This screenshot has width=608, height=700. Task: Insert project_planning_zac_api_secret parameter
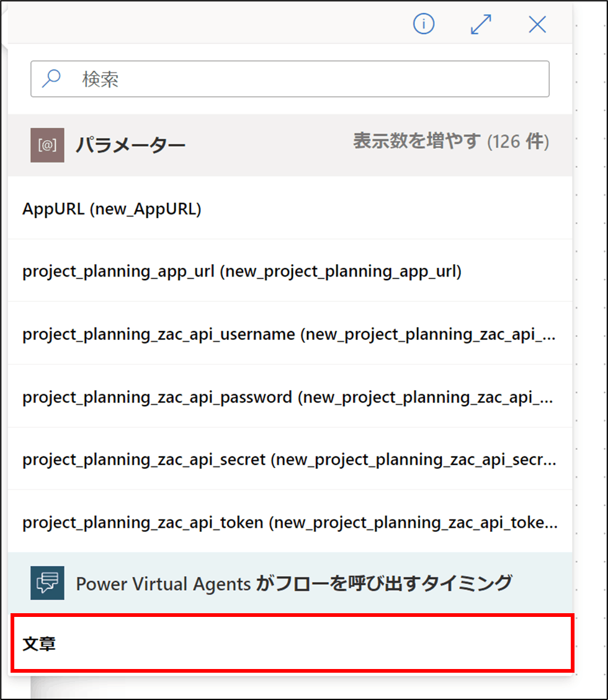click(x=290, y=459)
